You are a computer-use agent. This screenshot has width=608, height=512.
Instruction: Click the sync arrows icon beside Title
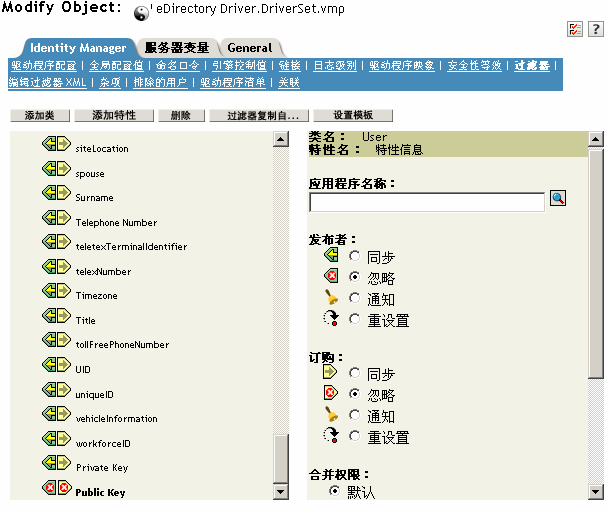(x=56, y=315)
